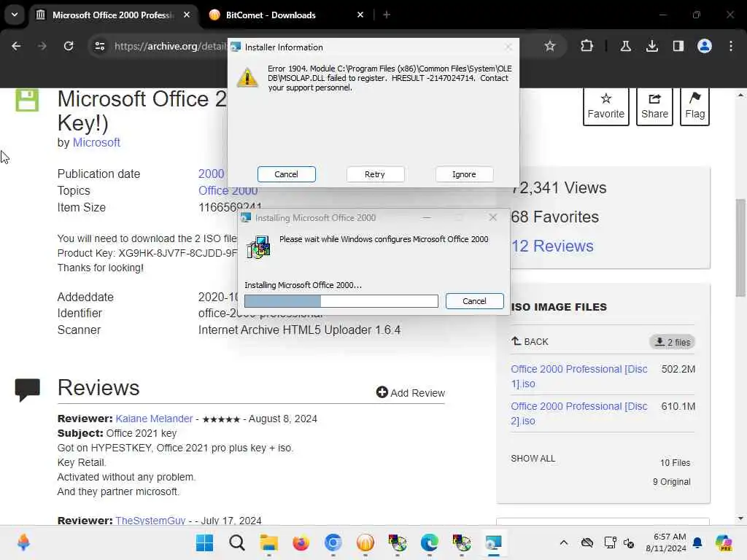The width and height of the screenshot is (747, 560).
Task: Click Cancel in Installer Information dialog
Action: pos(286,174)
